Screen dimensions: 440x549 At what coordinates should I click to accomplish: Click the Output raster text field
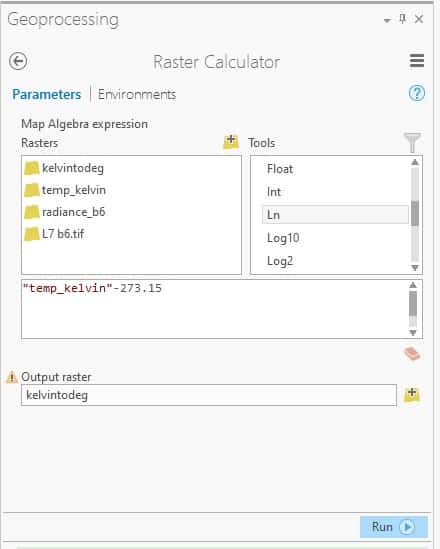[209, 395]
